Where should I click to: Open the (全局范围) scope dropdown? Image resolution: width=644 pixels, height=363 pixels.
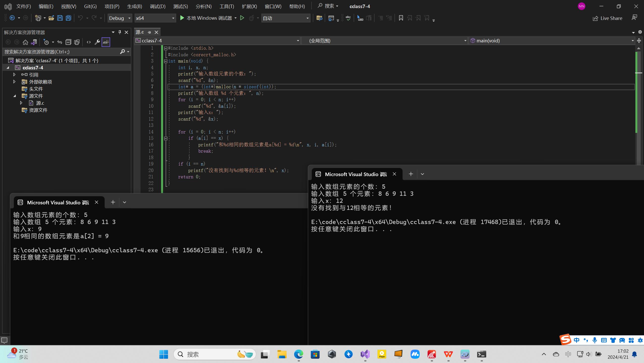pos(385,41)
